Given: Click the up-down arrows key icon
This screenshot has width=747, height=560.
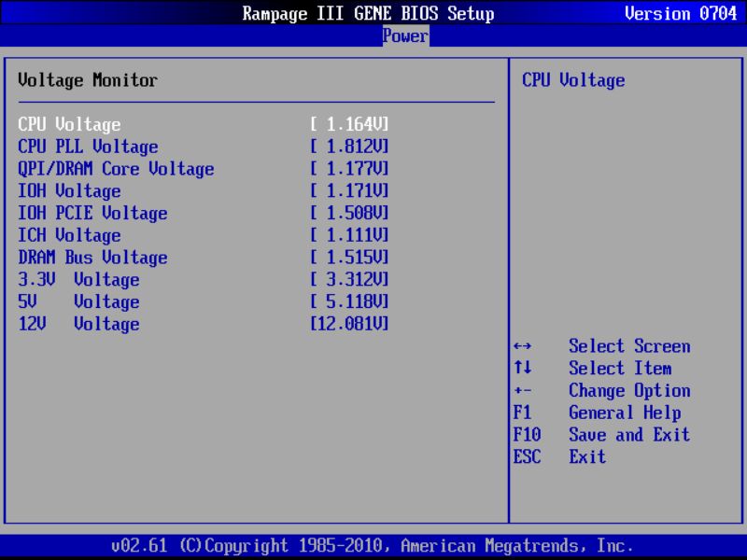Looking at the screenshot, I should pos(523,368).
